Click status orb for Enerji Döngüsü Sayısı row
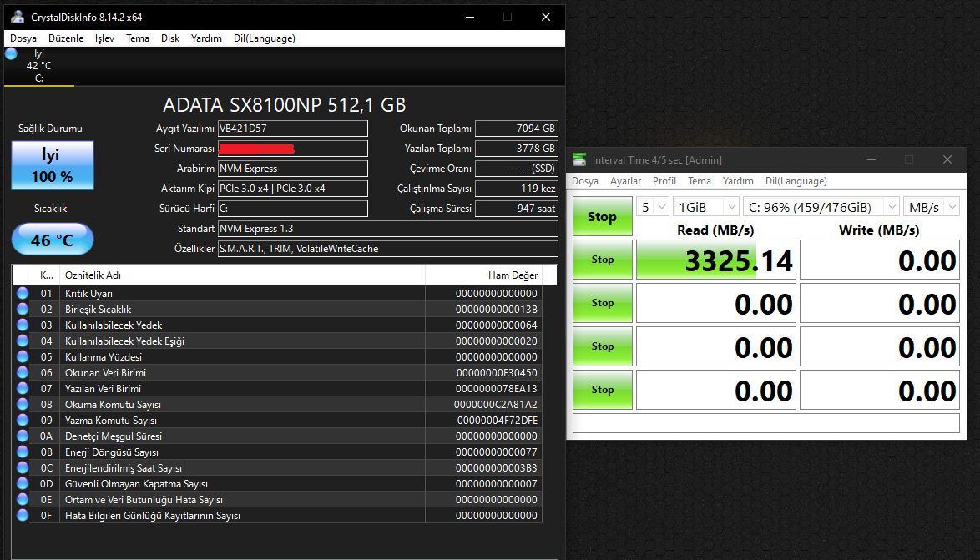This screenshot has width=980, height=560. [x=23, y=452]
